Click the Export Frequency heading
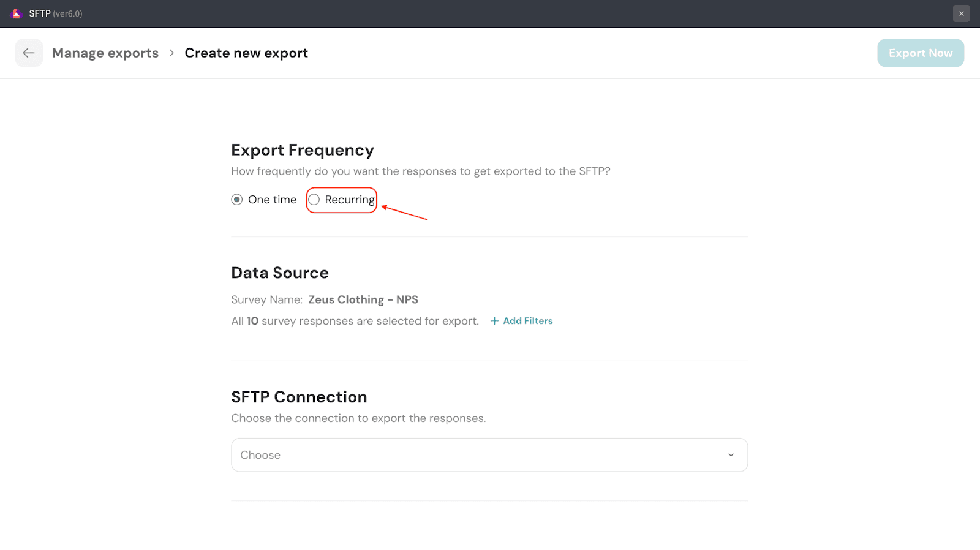This screenshot has width=980, height=550. [303, 150]
